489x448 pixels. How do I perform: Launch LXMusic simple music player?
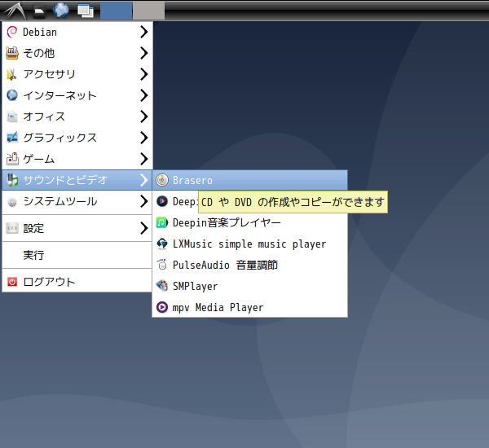click(x=250, y=244)
